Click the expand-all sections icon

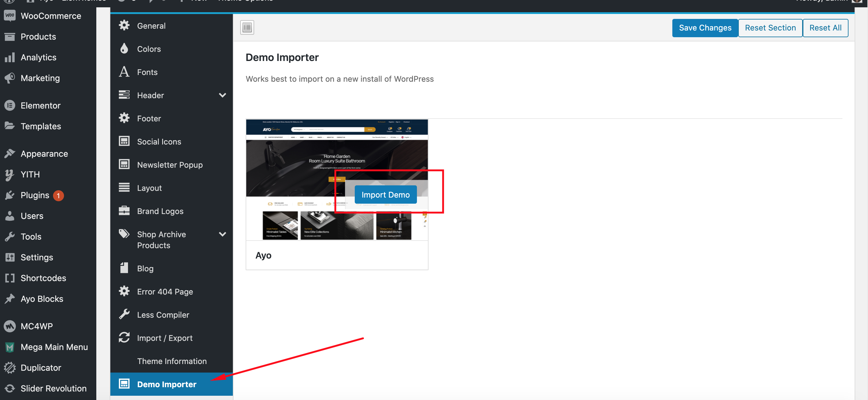coord(247,27)
